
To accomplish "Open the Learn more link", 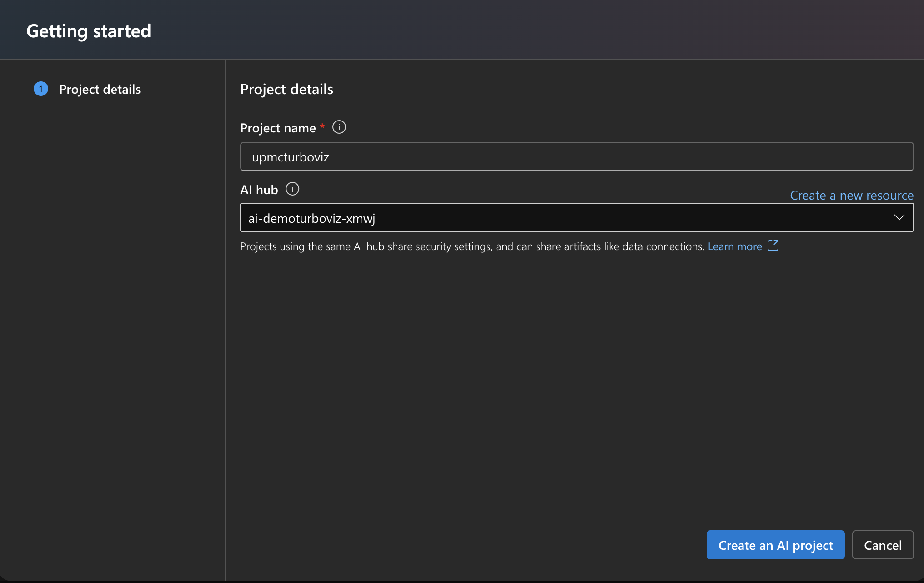I will pyautogui.click(x=735, y=246).
